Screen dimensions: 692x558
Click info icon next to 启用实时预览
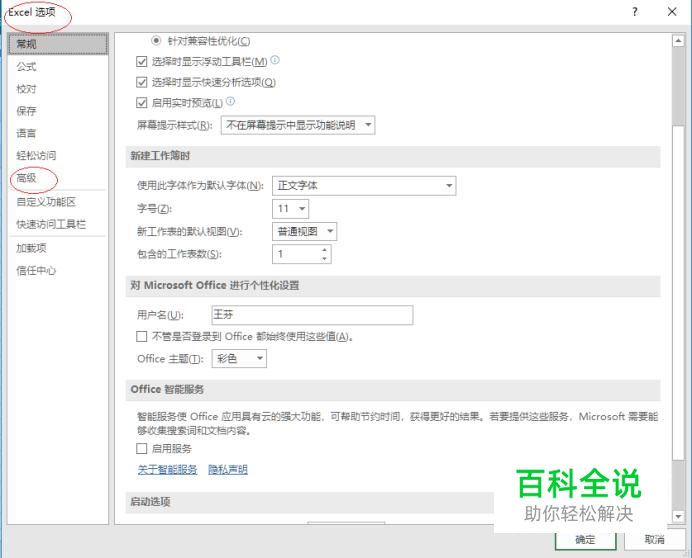(x=230, y=101)
